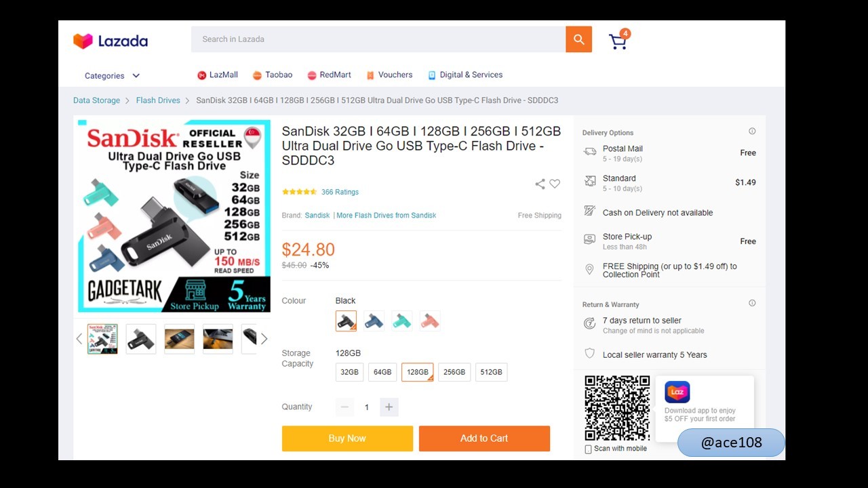
Task: Go to Flash Drives breadcrumb
Action: pos(158,100)
